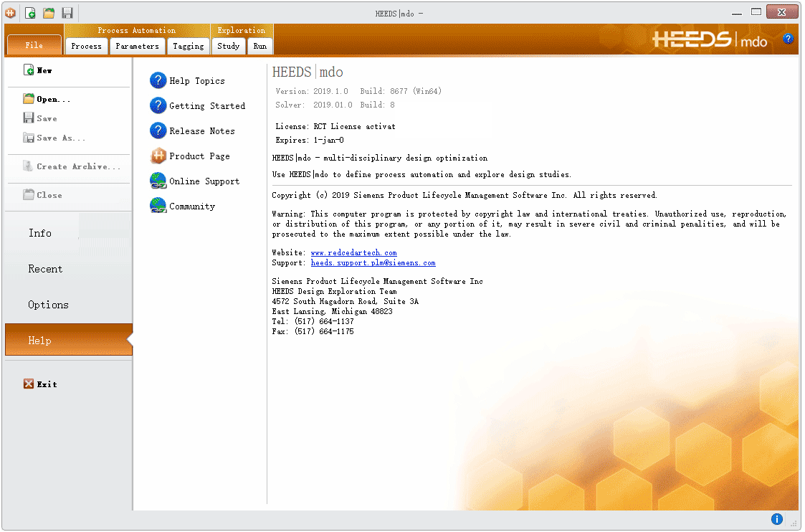Switch to the Study tab
The width and height of the screenshot is (805, 532).
coord(229,46)
